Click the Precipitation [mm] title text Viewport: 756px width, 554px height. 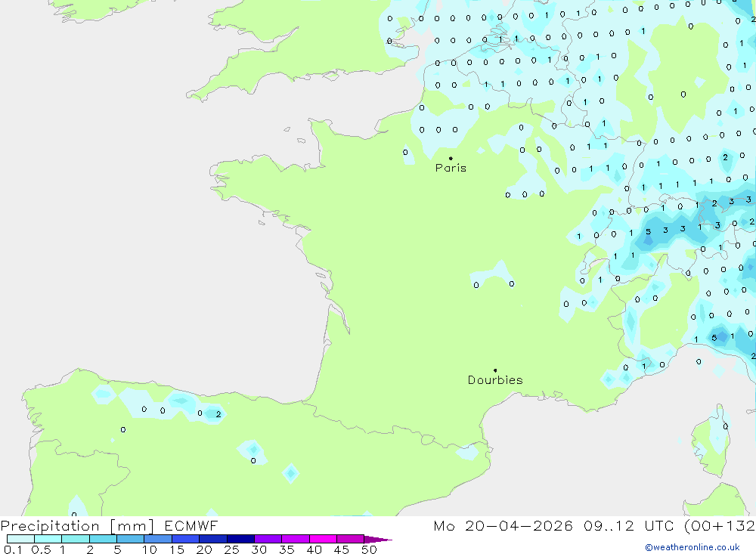coord(77,526)
